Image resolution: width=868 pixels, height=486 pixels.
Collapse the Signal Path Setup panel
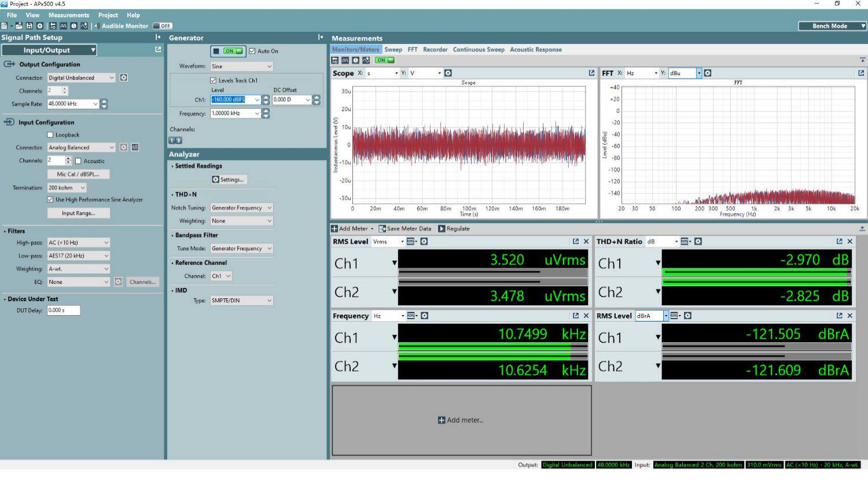(x=158, y=38)
